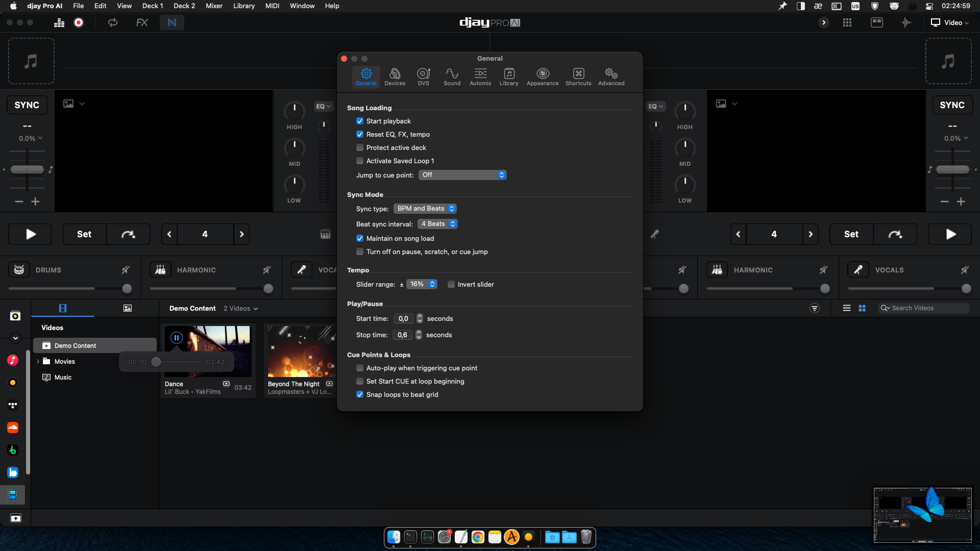Enable Protect active deck
Viewport: 980px width, 551px height.
[x=360, y=147]
